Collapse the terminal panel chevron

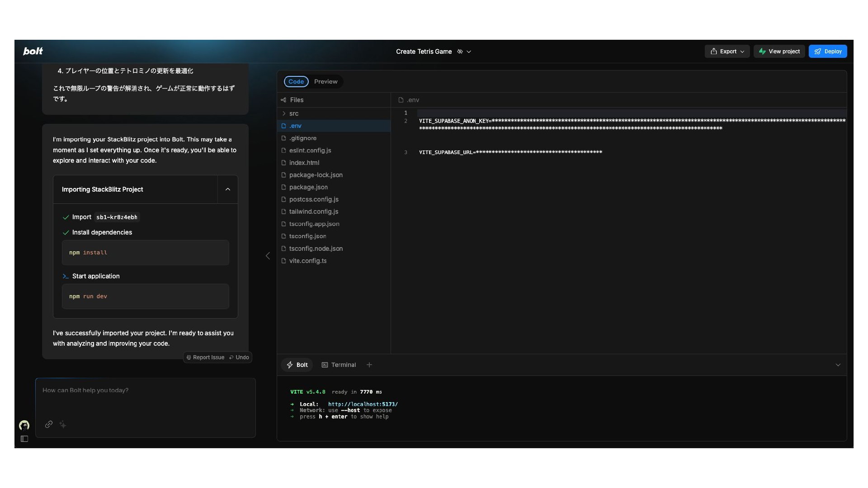tap(838, 365)
